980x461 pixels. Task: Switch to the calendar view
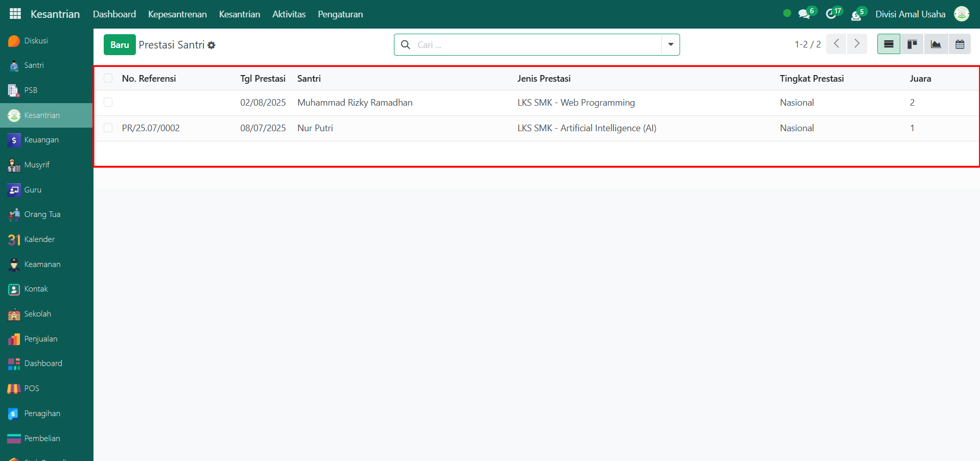click(x=960, y=44)
